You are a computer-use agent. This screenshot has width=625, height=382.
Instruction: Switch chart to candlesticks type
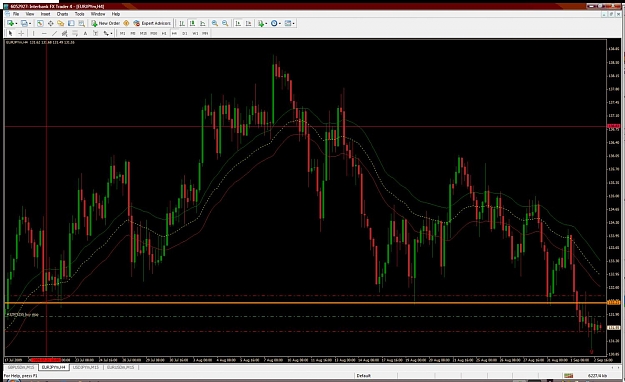tap(192, 23)
